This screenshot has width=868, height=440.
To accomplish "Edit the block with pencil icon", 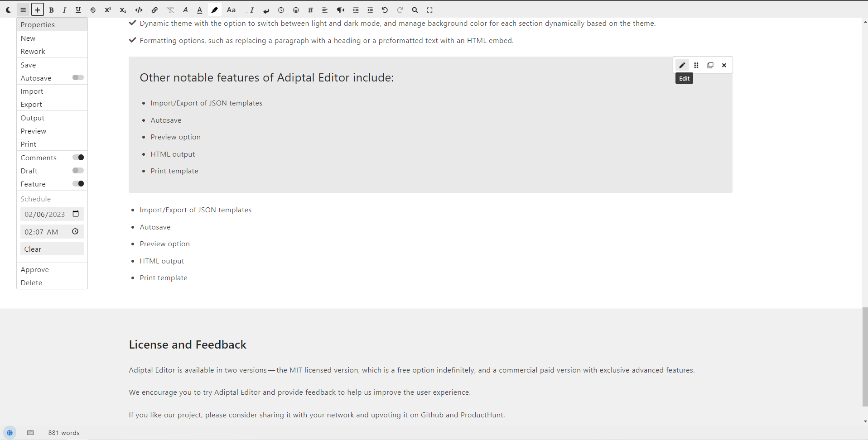I will click(682, 65).
